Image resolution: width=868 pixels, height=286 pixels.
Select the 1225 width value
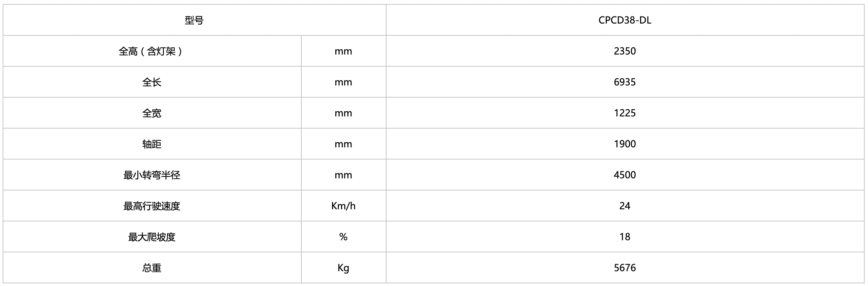[624, 113]
